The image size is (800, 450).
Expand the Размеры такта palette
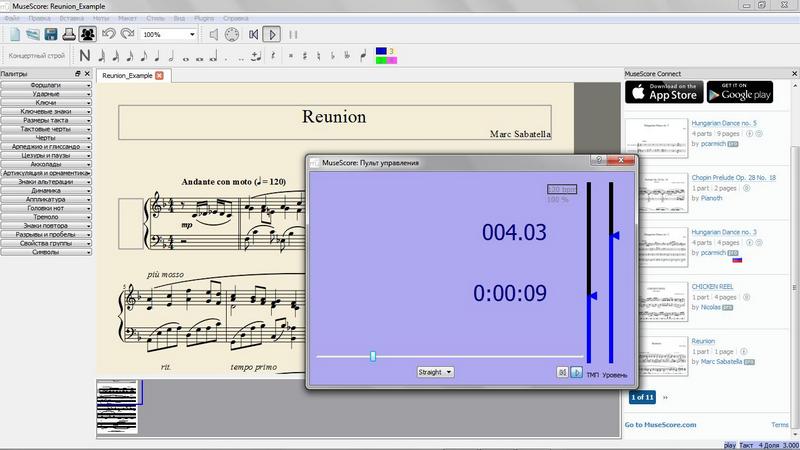[46, 120]
